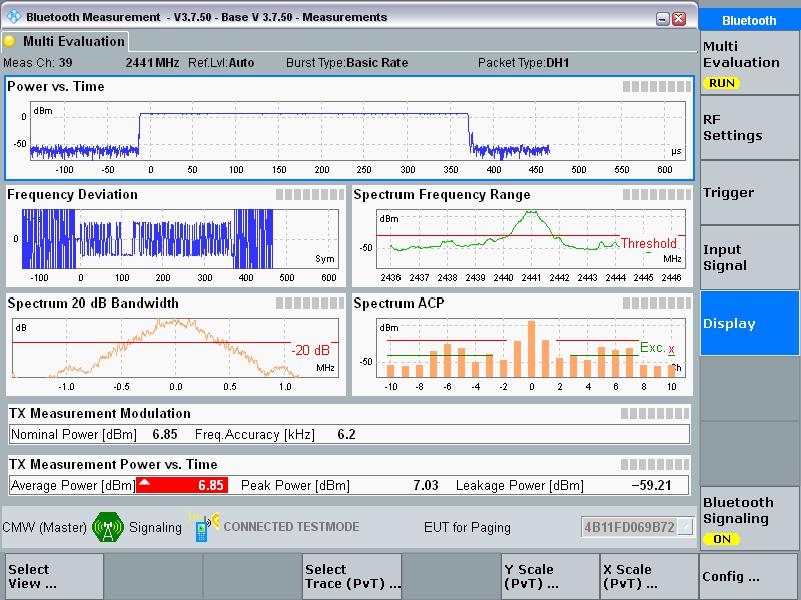Click the Packet Type DH1 label
Screen dimensions: 801x600
(x=524, y=63)
